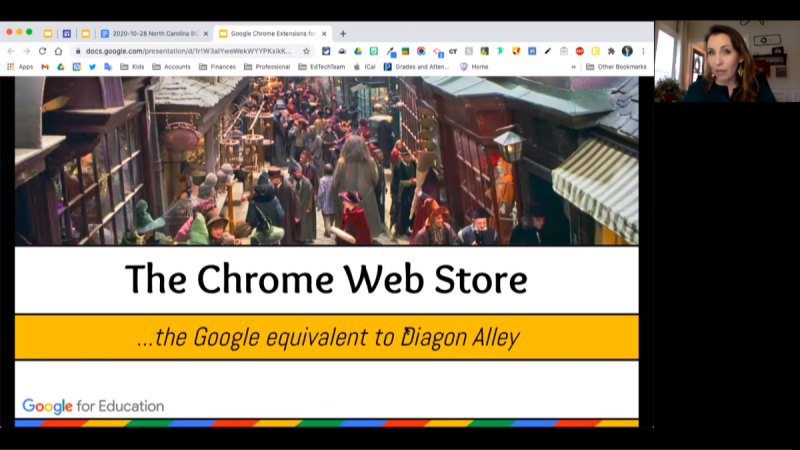Viewport: 800px width, 450px height.
Task: Click the presenter webcam video
Action: (x=727, y=61)
